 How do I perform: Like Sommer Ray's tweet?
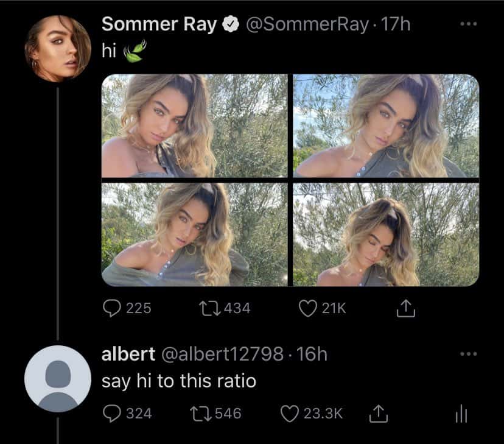(x=307, y=309)
